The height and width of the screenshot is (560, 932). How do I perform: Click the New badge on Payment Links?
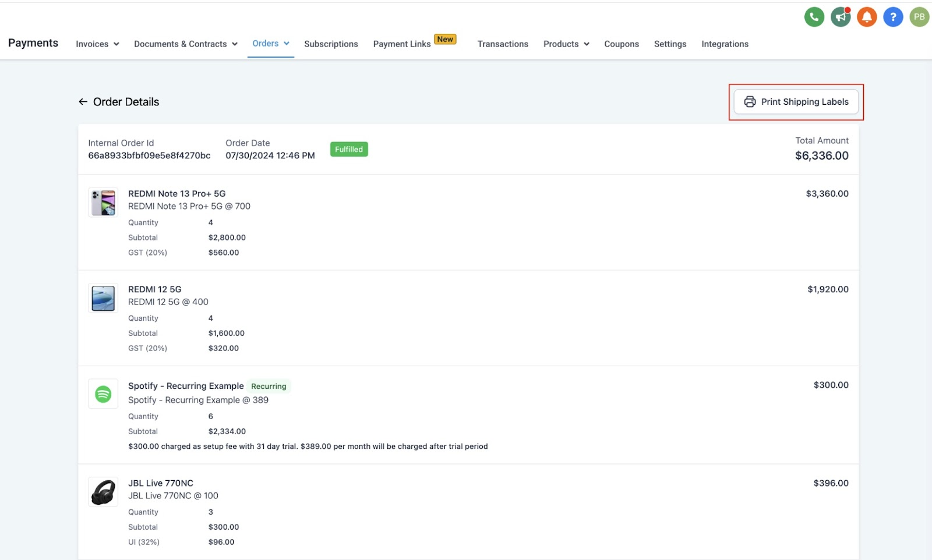445,39
